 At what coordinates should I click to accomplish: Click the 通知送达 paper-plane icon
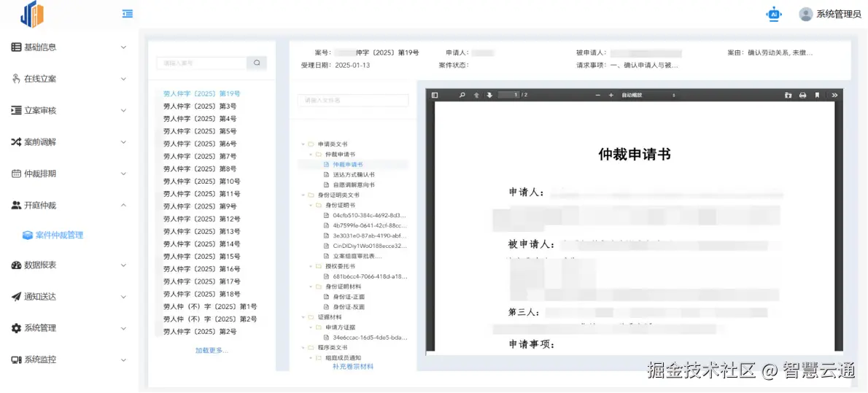(x=16, y=296)
